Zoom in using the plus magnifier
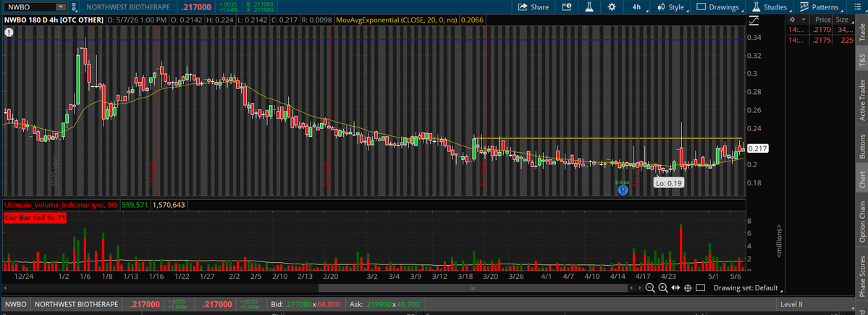The image size is (868, 315). pyautogui.click(x=662, y=288)
